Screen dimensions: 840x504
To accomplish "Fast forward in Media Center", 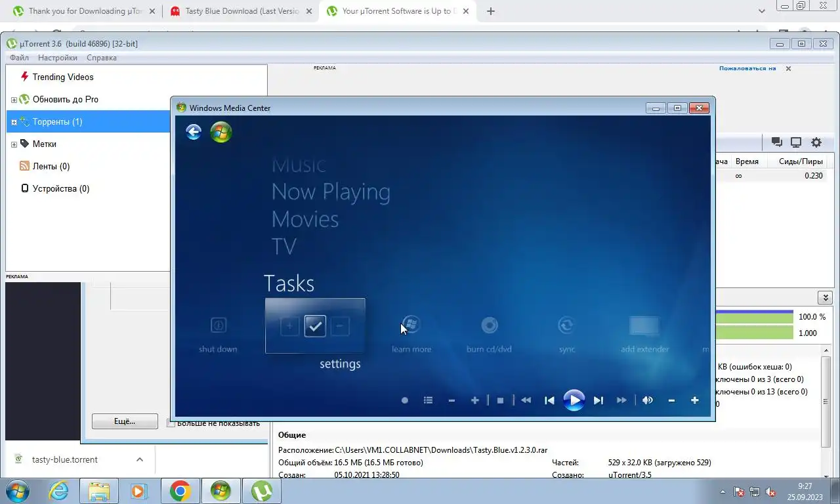I will (621, 400).
